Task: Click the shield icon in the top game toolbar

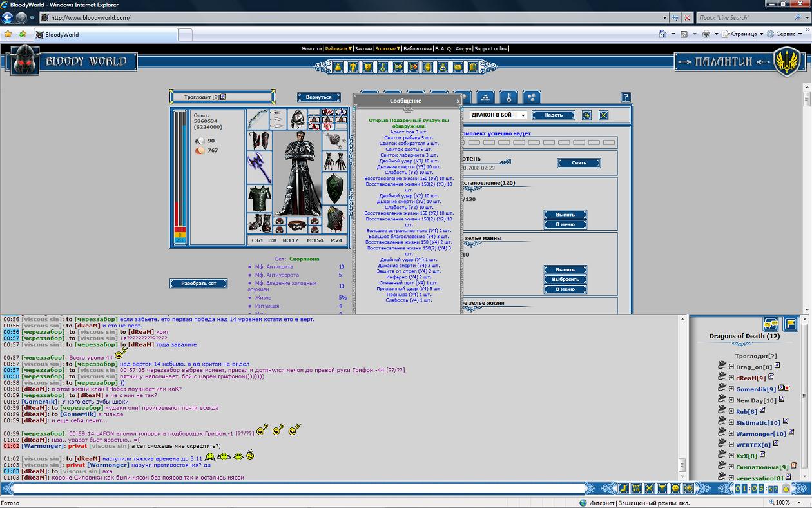Action: pos(368,66)
